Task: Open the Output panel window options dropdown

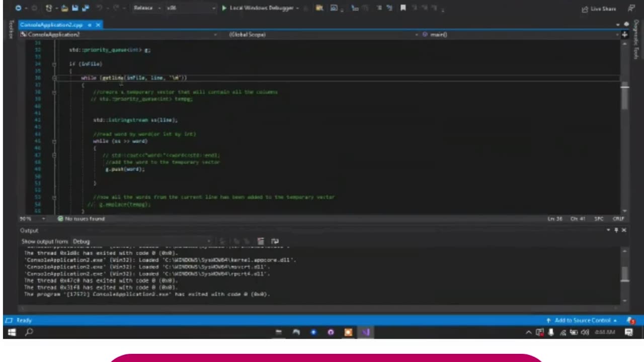Action: pyautogui.click(x=608, y=230)
